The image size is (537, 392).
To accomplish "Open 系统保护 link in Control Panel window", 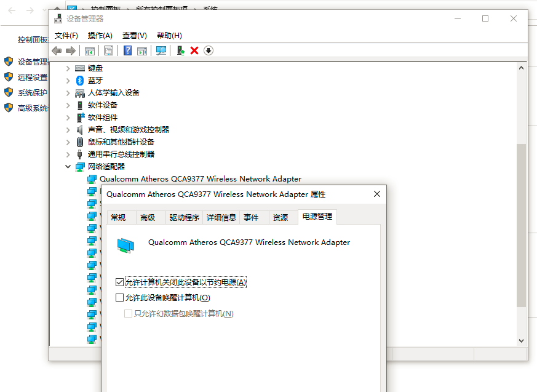I will tap(33, 93).
